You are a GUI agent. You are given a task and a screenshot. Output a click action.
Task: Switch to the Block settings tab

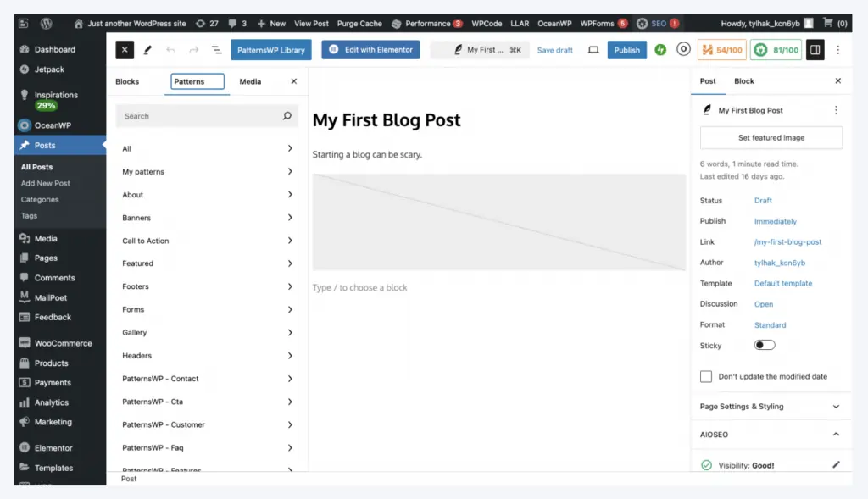click(x=744, y=80)
